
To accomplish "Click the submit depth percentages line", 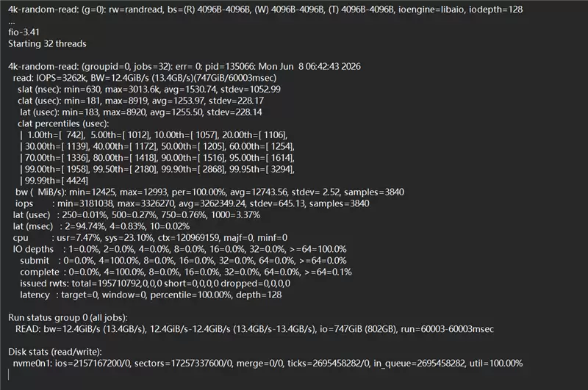I will coord(183,261).
